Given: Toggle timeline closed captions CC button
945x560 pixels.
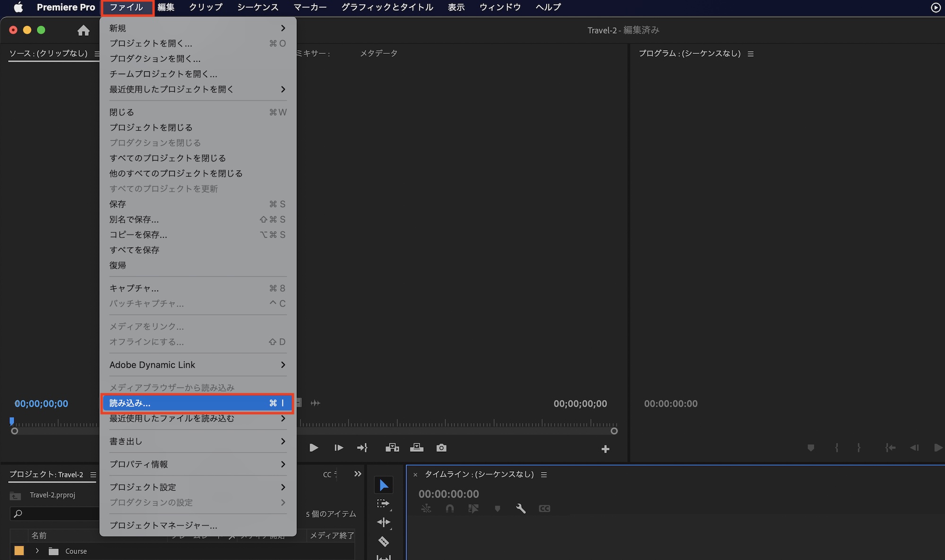Looking at the screenshot, I should tap(544, 509).
